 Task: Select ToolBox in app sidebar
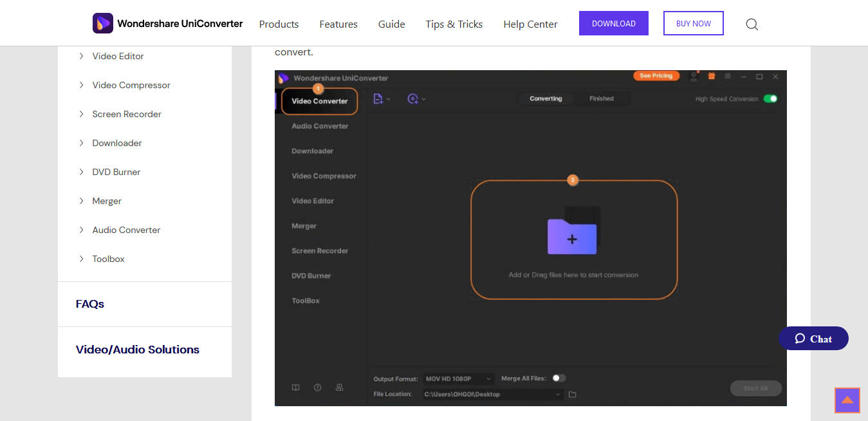pyautogui.click(x=306, y=301)
